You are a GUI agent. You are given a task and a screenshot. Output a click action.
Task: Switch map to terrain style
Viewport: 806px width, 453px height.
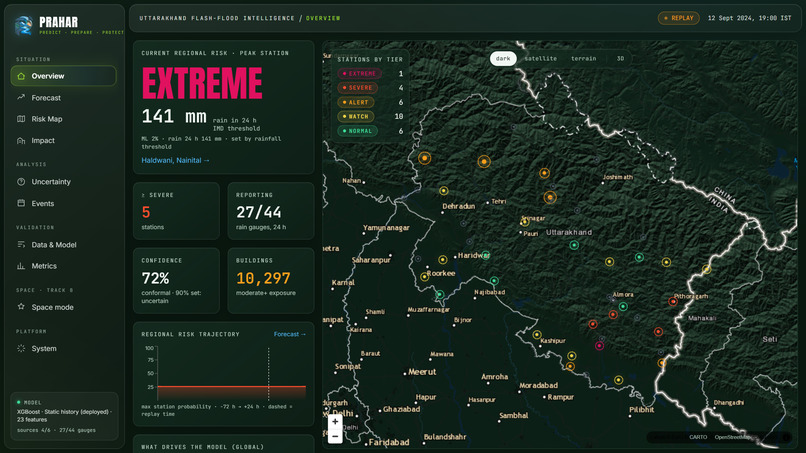(583, 59)
